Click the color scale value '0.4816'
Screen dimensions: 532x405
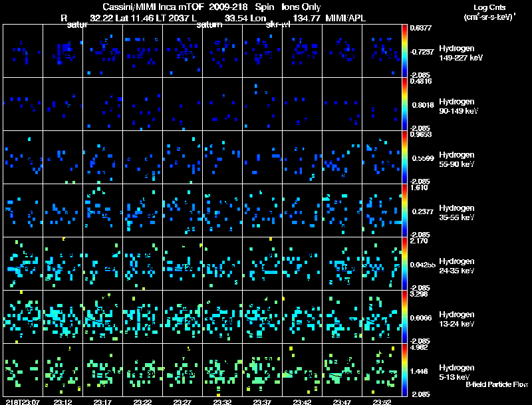[421, 81]
